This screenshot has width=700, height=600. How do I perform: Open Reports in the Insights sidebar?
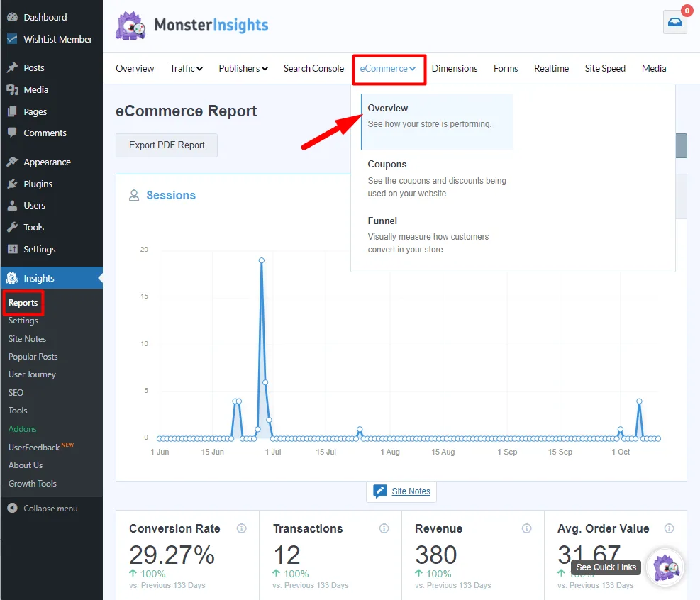pos(23,303)
